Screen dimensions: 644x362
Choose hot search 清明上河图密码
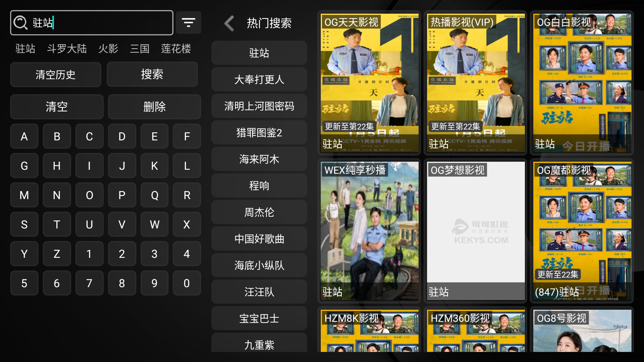[259, 106]
